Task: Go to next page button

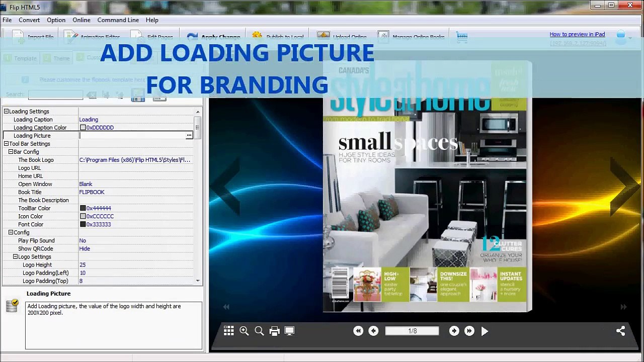Action: 454,331
